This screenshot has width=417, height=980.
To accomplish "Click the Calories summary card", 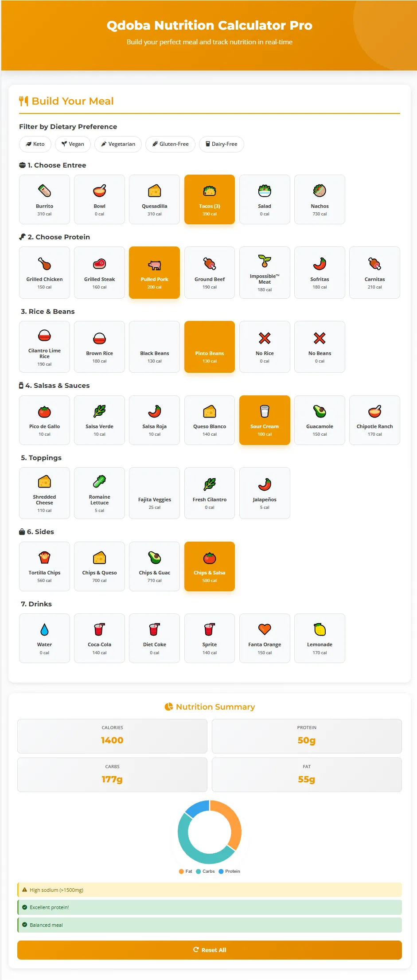I will point(112,736).
